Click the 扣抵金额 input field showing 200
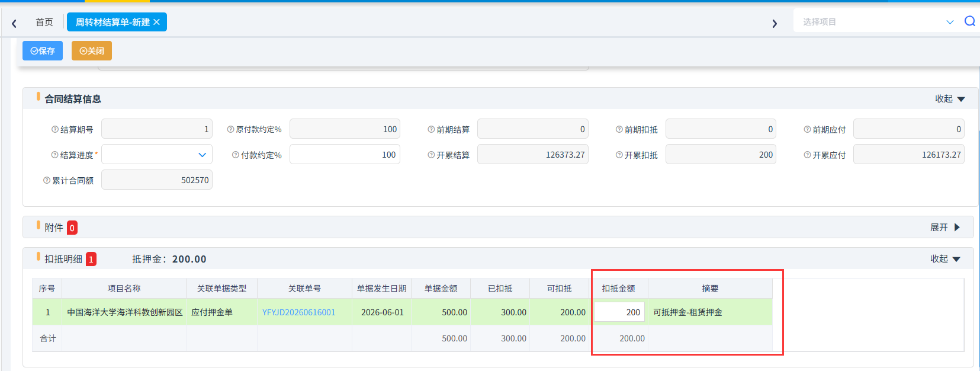This screenshot has height=371, width=980. click(x=619, y=312)
